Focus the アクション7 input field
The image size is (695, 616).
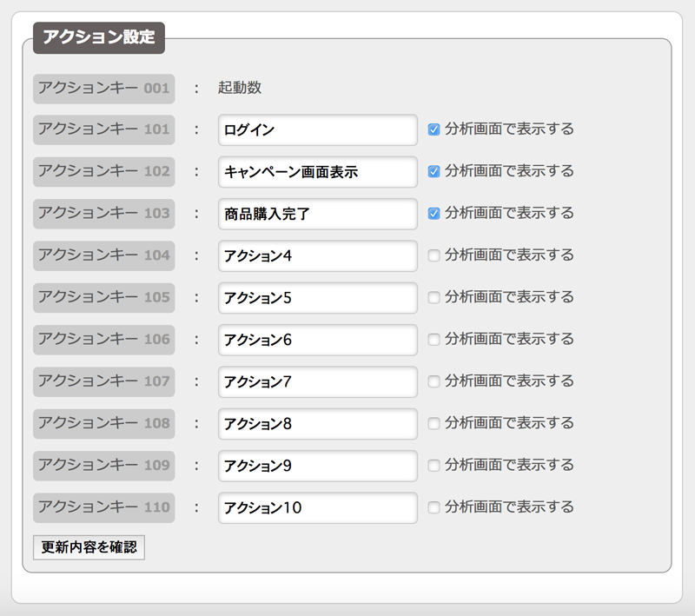(x=318, y=382)
